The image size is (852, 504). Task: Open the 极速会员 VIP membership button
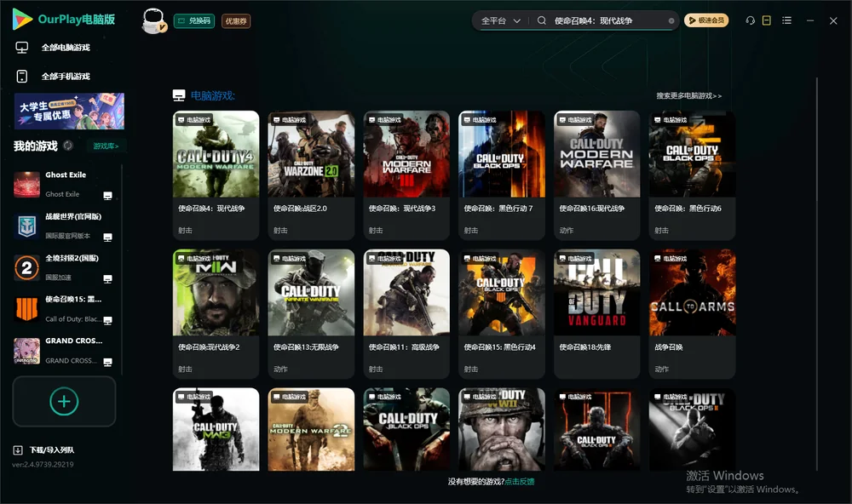(x=706, y=20)
